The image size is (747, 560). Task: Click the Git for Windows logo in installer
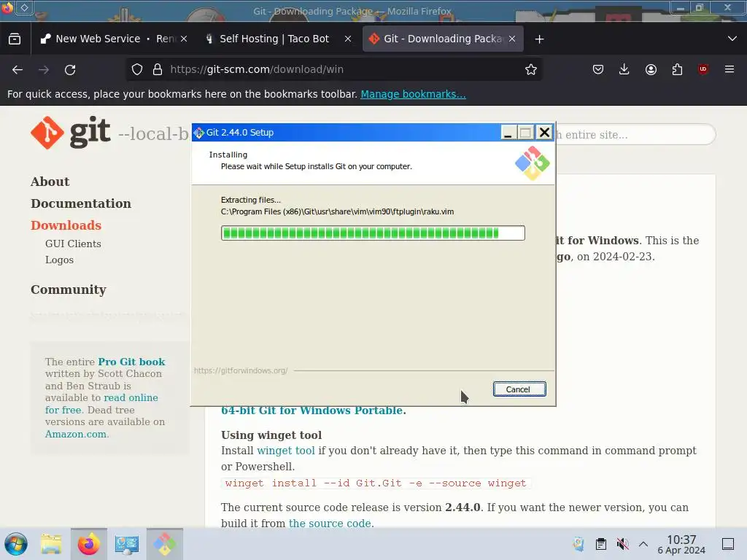(x=532, y=163)
